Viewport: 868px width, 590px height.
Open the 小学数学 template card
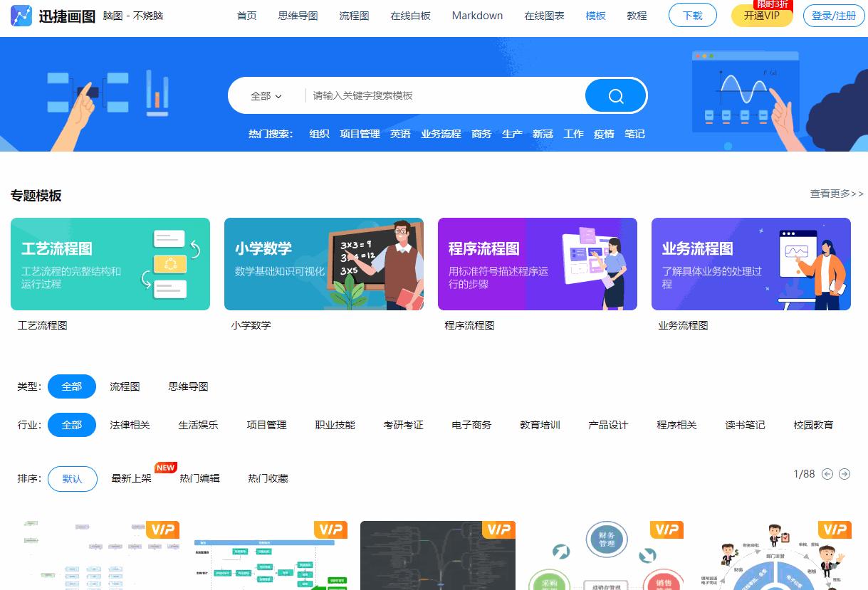click(x=324, y=264)
